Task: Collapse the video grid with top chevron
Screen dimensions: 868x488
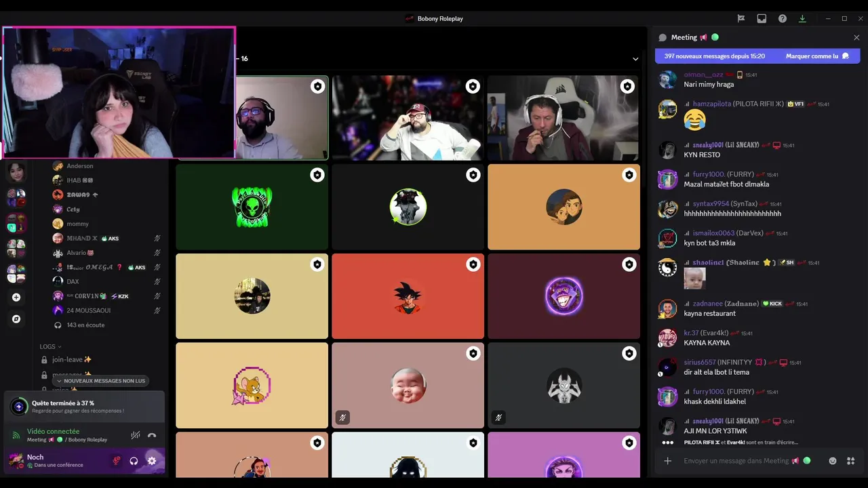Action: [x=635, y=59]
